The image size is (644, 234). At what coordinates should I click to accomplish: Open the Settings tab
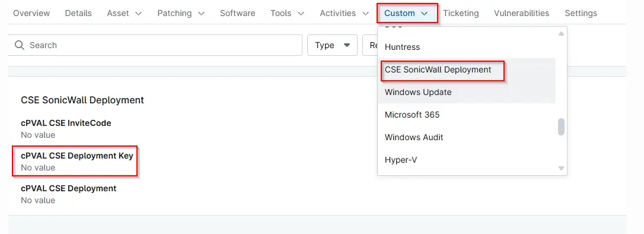tap(581, 13)
